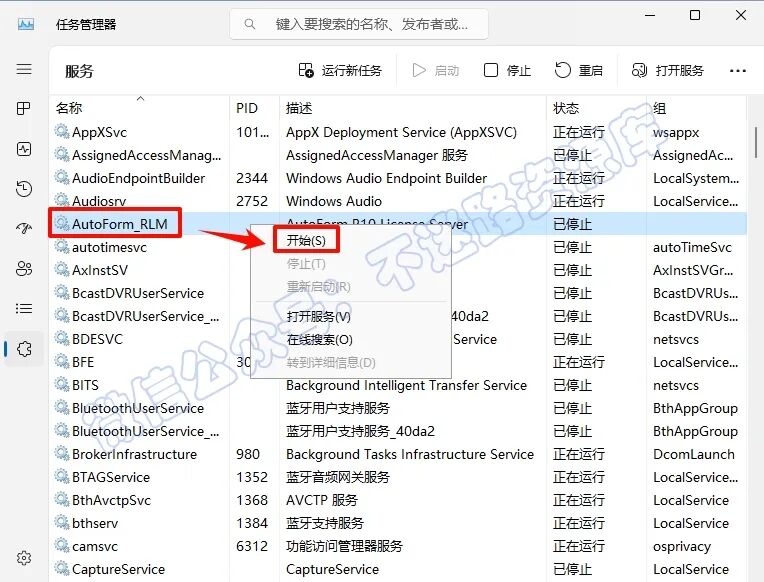The width and height of the screenshot is (764, 582).
Task: Click the gear icon beside BrokerInfrastructure
Action: 61,453
